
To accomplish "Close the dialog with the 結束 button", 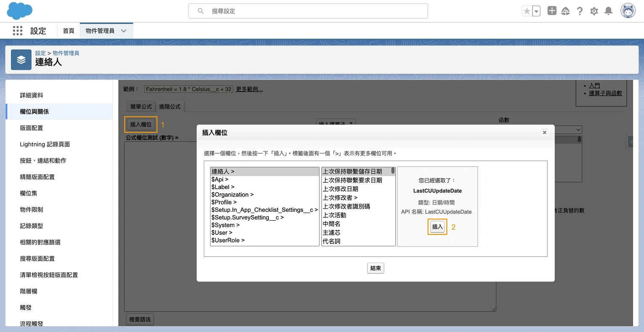I will coord(375,268).
